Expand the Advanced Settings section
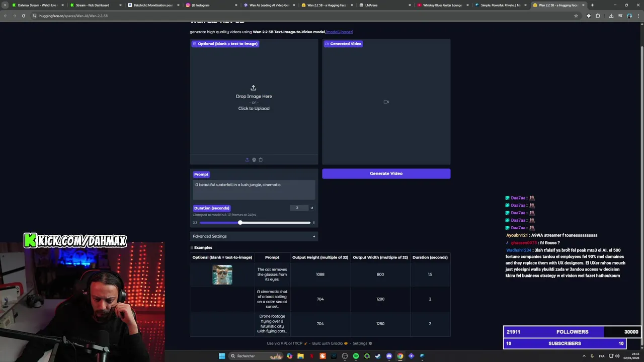 (254, 236)
